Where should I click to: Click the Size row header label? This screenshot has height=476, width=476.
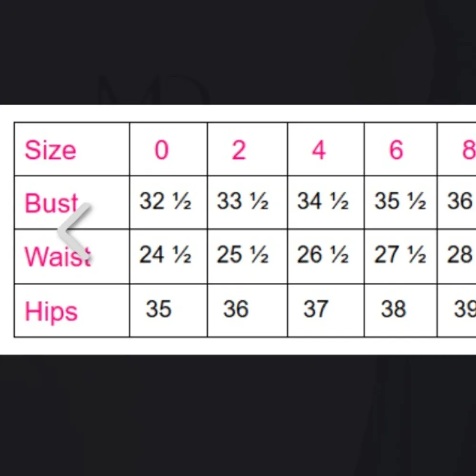point(50,150)
